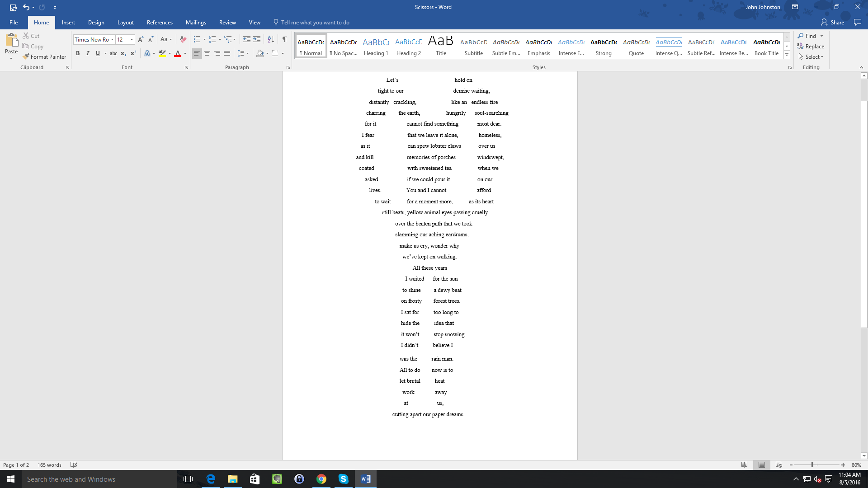
Task: Apply strikethrough to text
Action: 113,53
